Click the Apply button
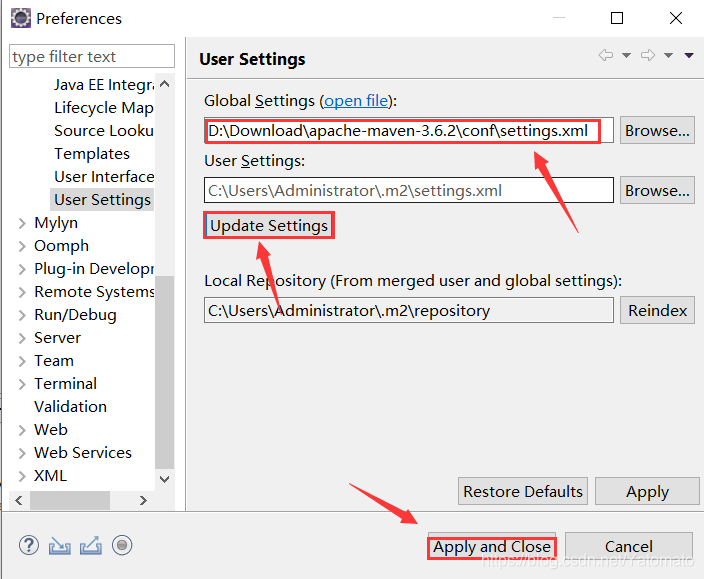704x579 pixels. (647, 491)
